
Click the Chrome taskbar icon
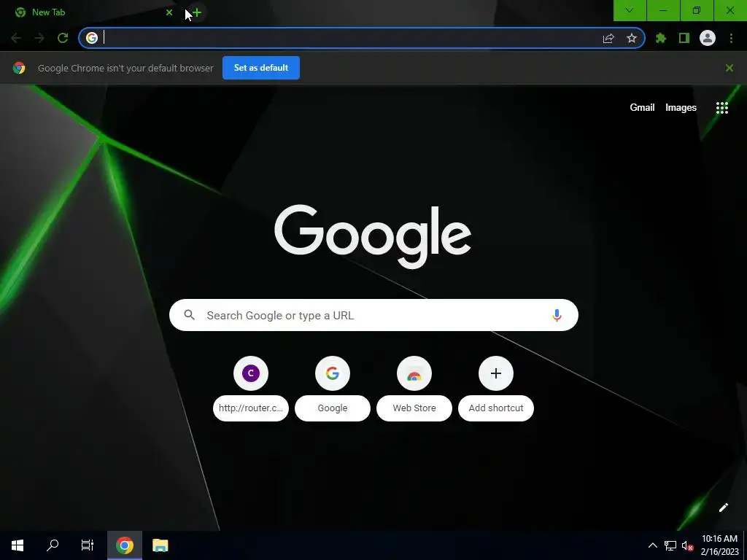click(x=125, y=545)
